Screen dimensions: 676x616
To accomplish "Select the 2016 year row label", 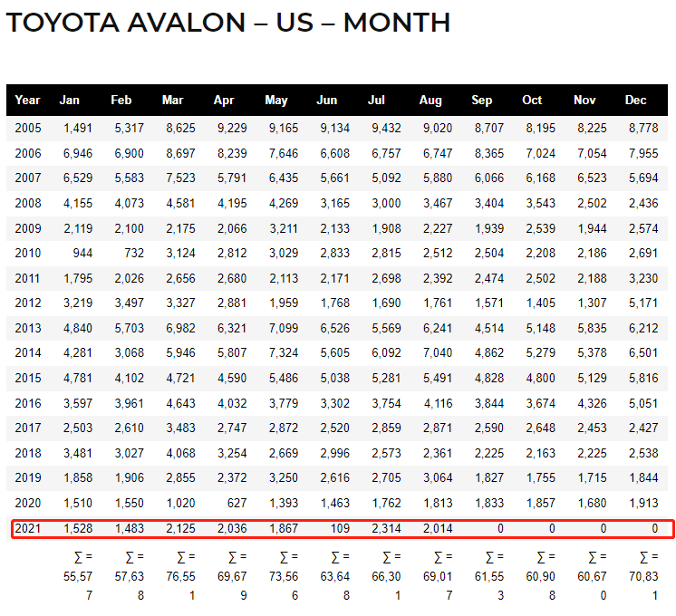I will pyautogui.click(x=28, y=403).
